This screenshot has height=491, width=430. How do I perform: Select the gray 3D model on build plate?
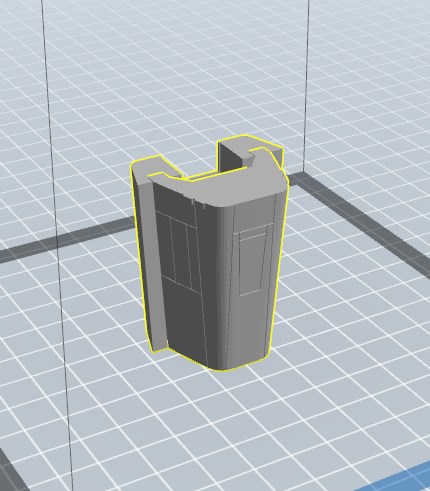208,253
